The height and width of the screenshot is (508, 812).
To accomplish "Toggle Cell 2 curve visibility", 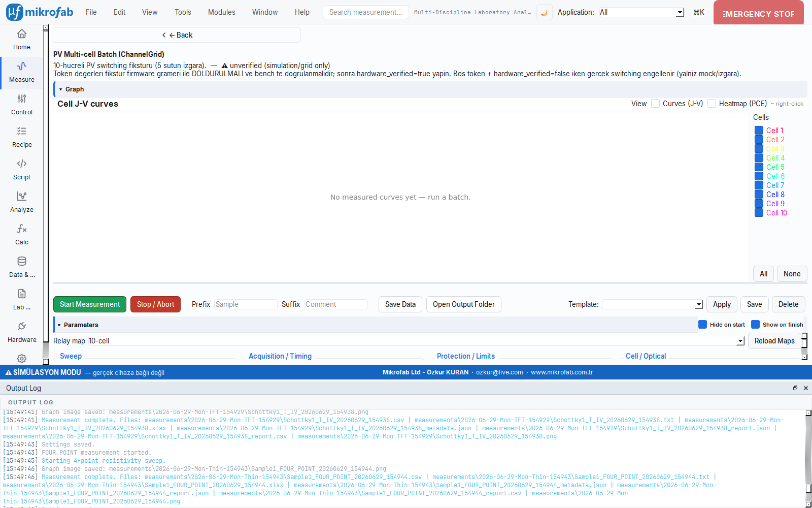I will pyautogui.click(x=759, y=140).
